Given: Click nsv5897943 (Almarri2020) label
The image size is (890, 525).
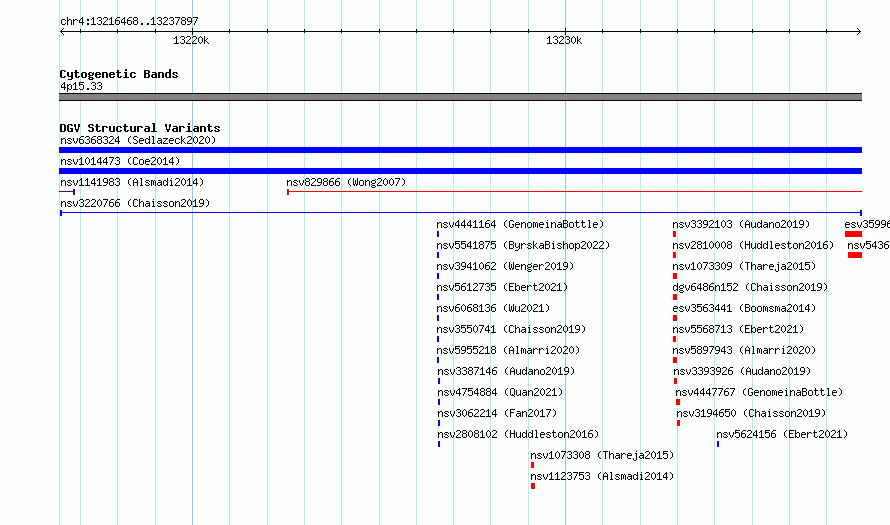Looking at the screenshot, I should [x=744, y=350].
